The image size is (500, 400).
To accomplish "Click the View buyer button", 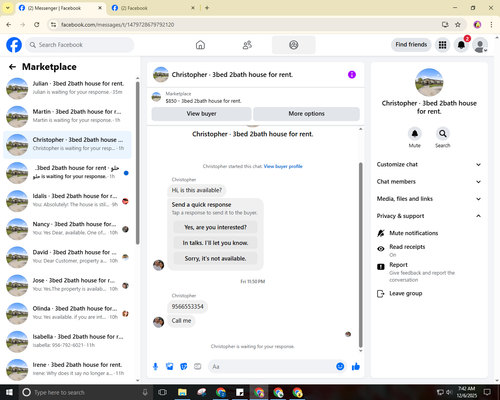I will pos(201,114).
